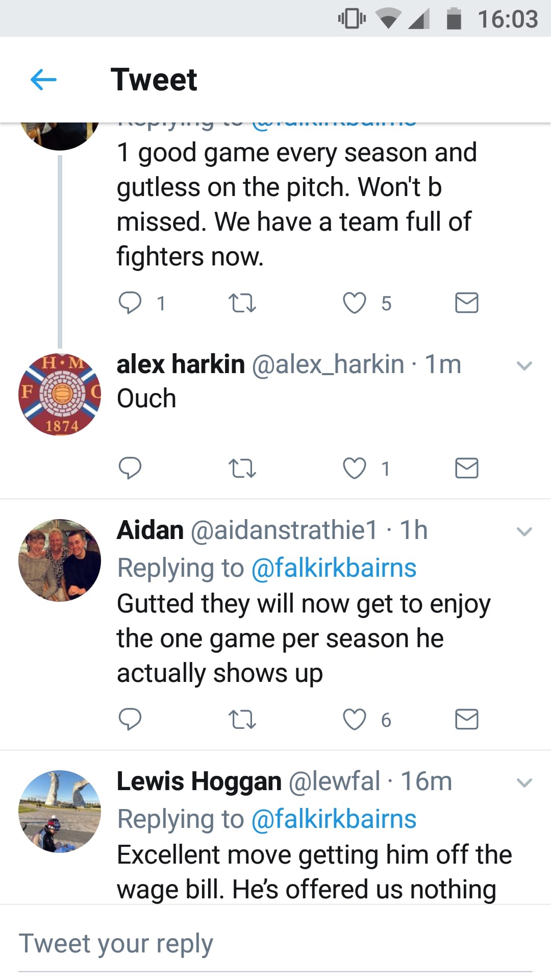Open options chevron on alex harkin's tweet
The image size is (551, 980).
(x=524, y=365)
